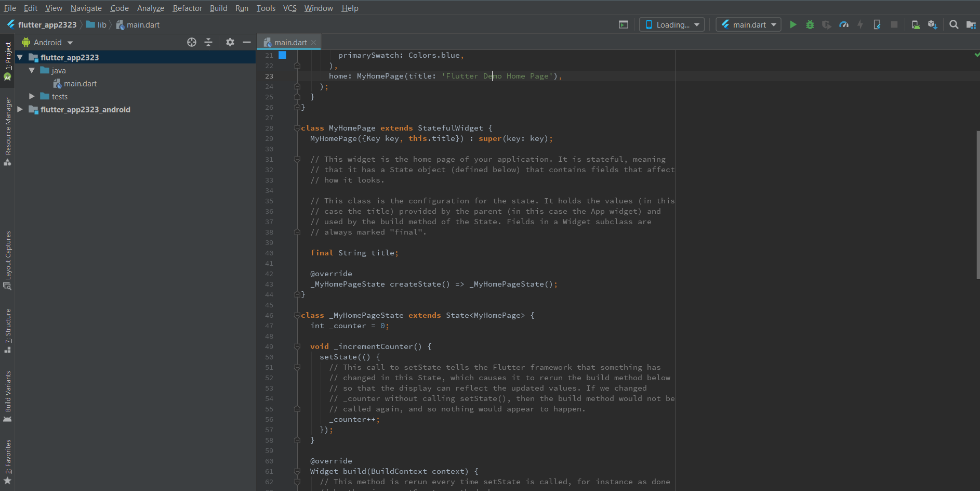Open the File menu
This screenshot has width=980, height=491.
click(10, 8)
